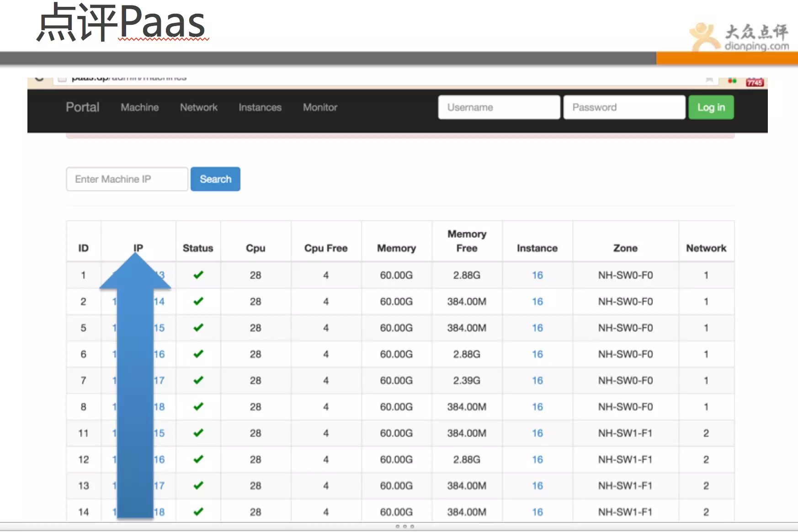The height and width of the screenshot is (532, 798).
Task: Open instance count link 16 for machine ID 2
Action: [x=537, y=302]
